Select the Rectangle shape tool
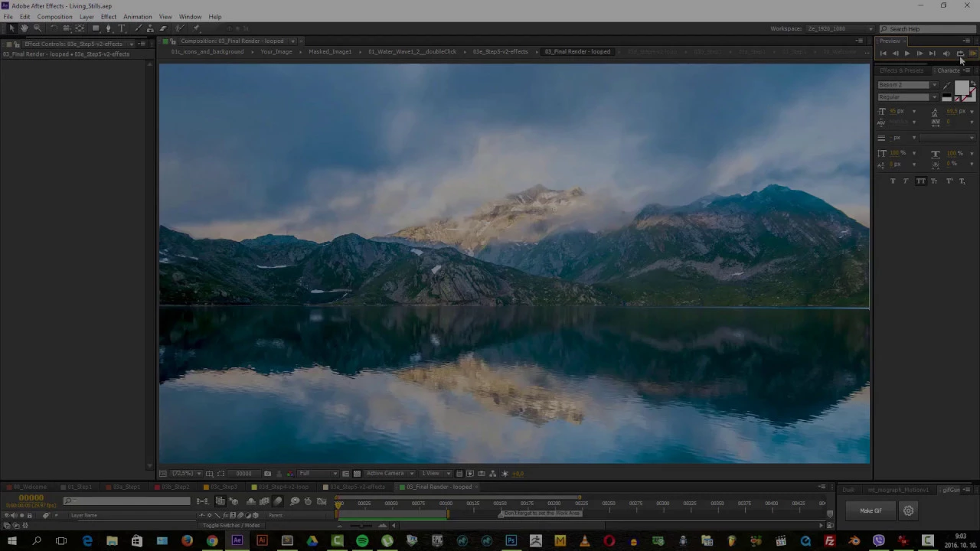This screenshot has width=980, height=551. (96, 28)
